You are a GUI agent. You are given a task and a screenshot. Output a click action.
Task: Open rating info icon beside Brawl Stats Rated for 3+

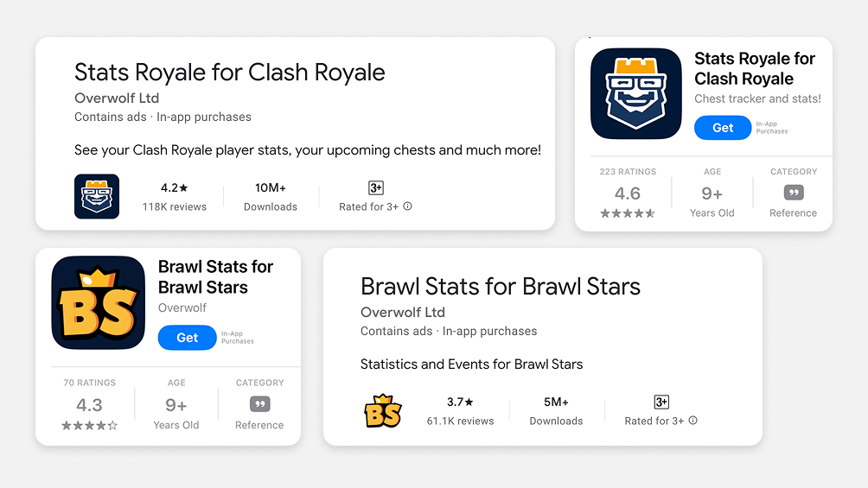point(693,421)
